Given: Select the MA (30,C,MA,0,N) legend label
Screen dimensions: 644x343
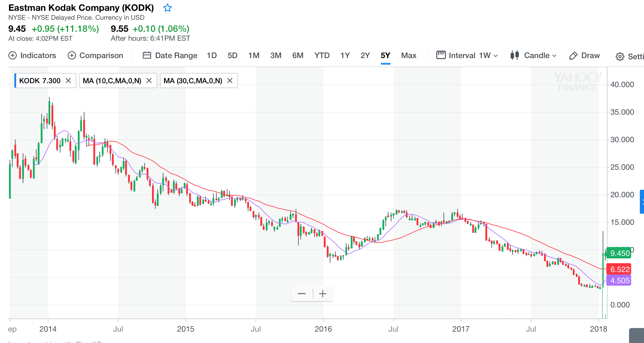Looking at the screenshot, I should [x=193, y=81].
